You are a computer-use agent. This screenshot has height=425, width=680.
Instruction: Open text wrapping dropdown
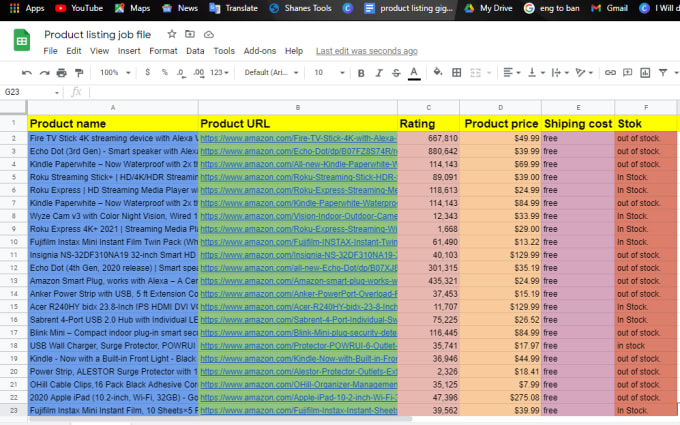pos(560,72)
